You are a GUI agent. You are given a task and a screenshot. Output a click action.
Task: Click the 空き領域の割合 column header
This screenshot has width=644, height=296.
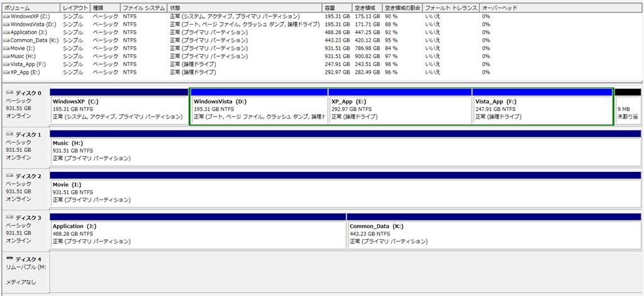(402, 8)
